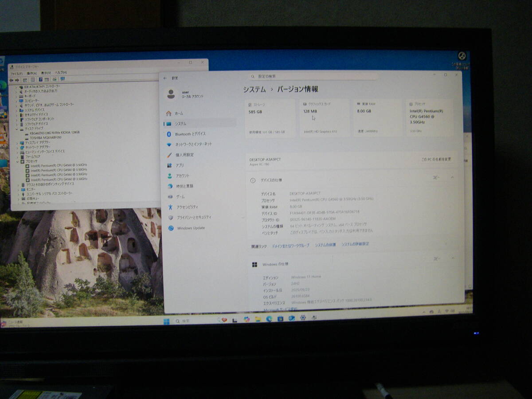This screenshot has height=399, width=532.
Task: Click the user account avatar in Settings
Action: (x=171, y=94)
